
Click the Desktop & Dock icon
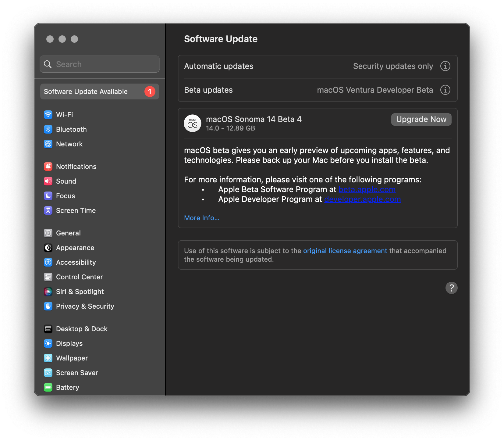(48, 329)
